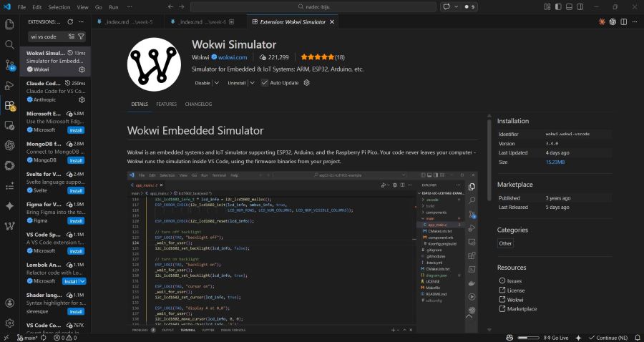Open the Issues resource link
The height and width of the screenshot is (342, 644).
click(x=514, y=280)
